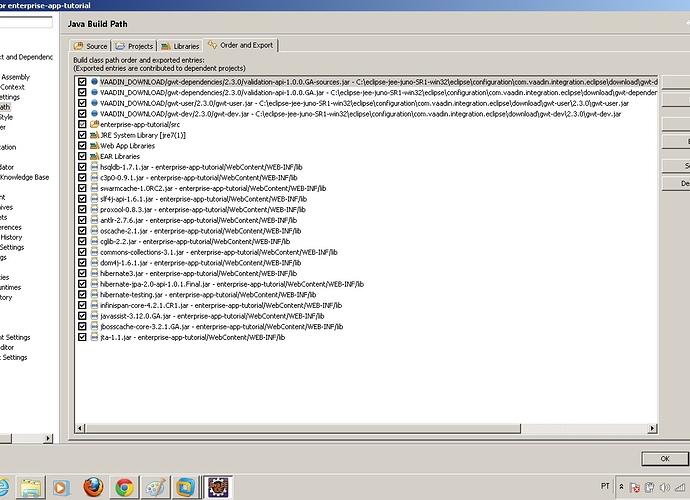Click the dom4j-1.6.1.jar jar icon
Screen dimensions: 690x500
(x=94, y=263)
